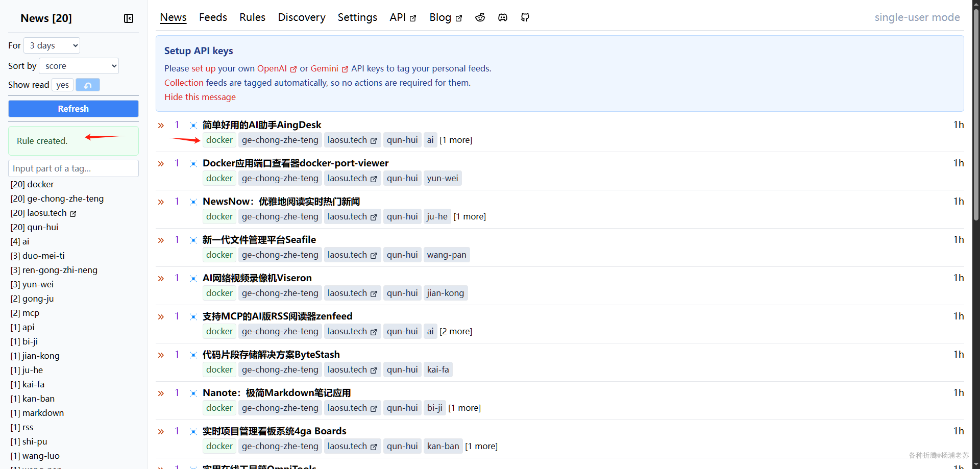Click the double-chevron icon on the Viseron article

[x=161, y=278]
